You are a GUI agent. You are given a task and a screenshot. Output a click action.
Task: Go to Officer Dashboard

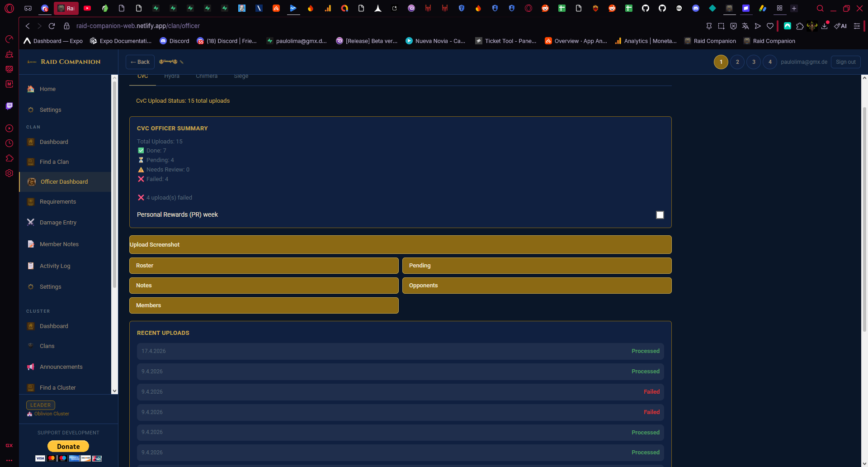[65, 182]
